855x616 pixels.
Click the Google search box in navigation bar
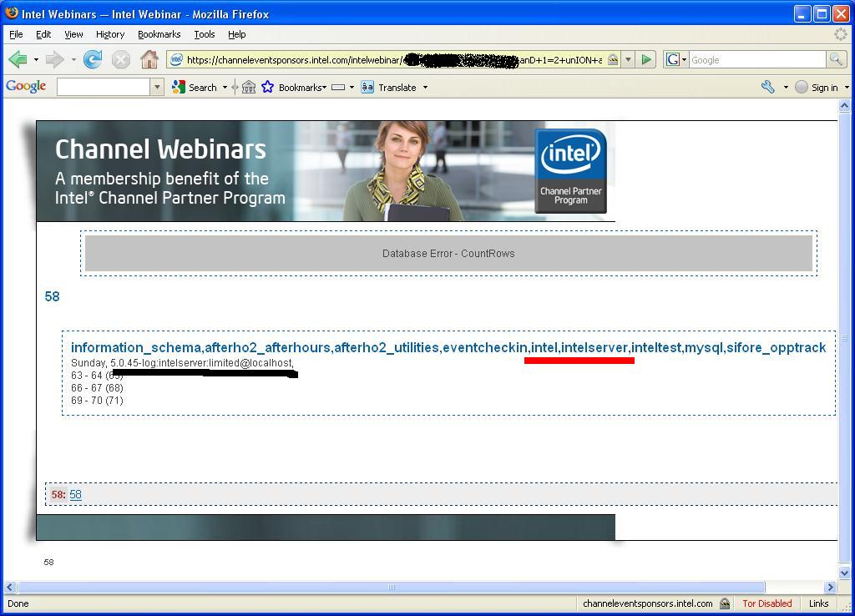[x=758, y=59]
